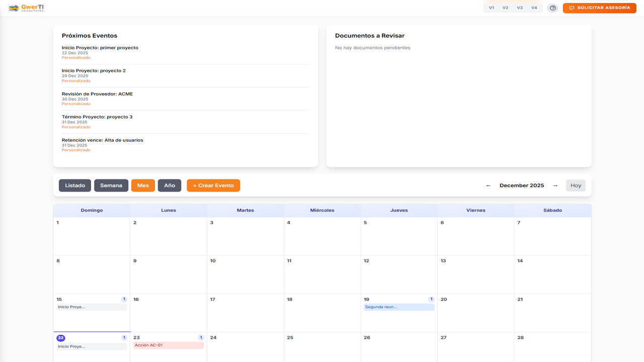
Task: Go to previous month with left arrow
Action: tap(488, 186)
